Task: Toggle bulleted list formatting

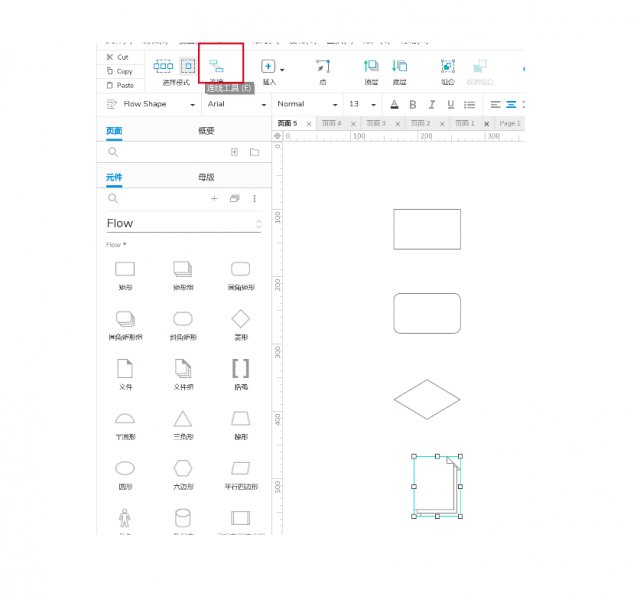Action: coord(469,105)
